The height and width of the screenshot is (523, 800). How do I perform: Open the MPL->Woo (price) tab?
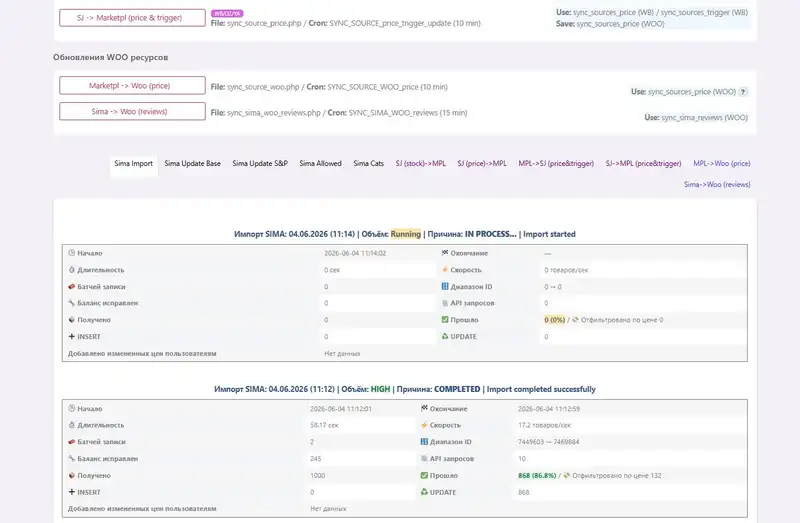tap(721, 164)
